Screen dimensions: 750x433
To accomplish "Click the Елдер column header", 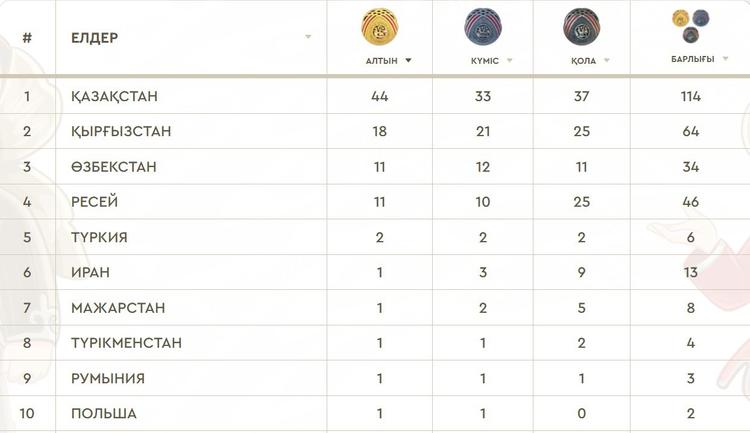I will [x=95, y=38].
